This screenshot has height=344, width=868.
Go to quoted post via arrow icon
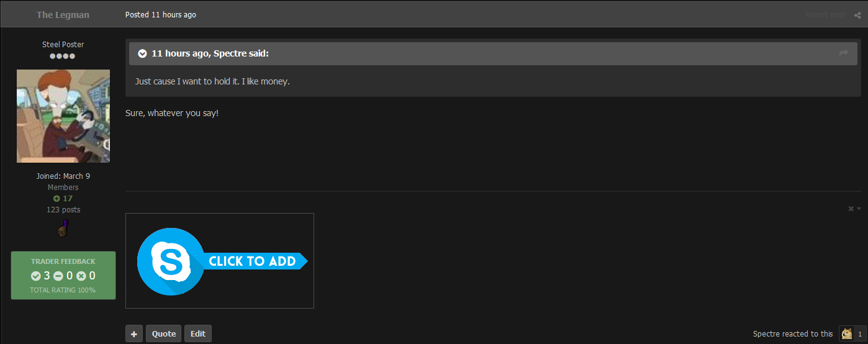pyautogui.click(x=844, y=54)
